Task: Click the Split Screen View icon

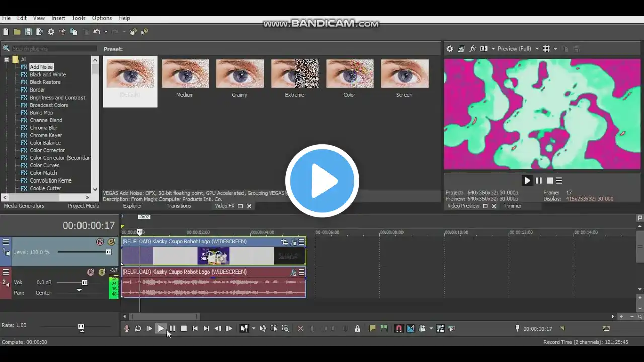Action: tap(484, 49)
